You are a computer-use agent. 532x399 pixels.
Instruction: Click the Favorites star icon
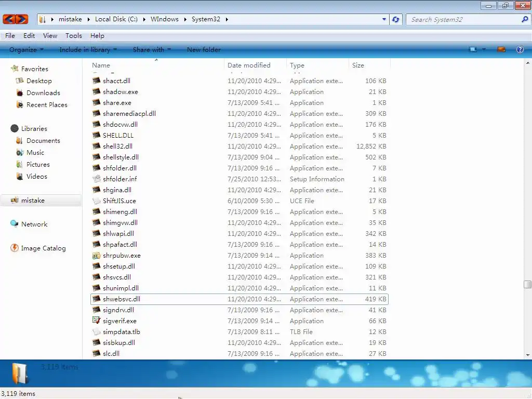(15, 69)
